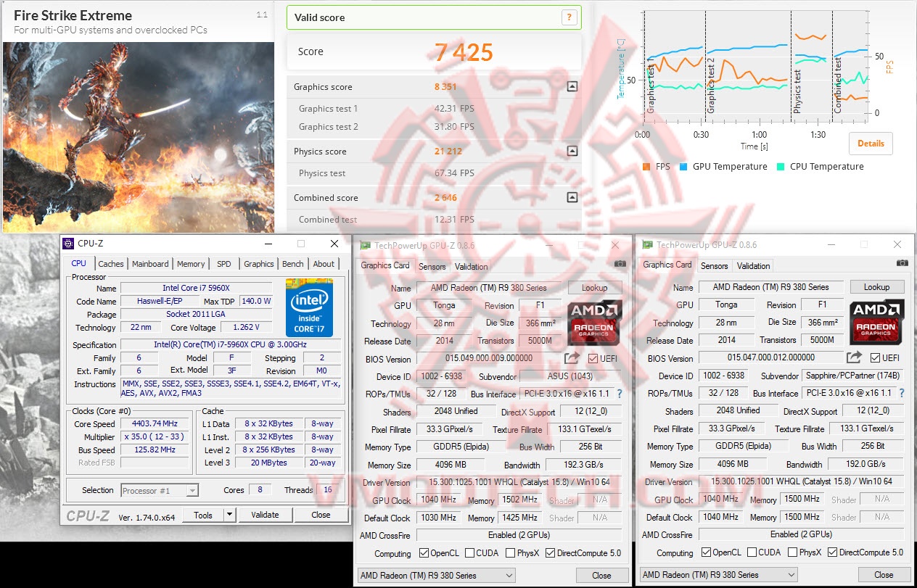Click the Intel Core i7 logo in CPU-Z
This screenshot has width=917, height=588.
(x=309, y=307)
